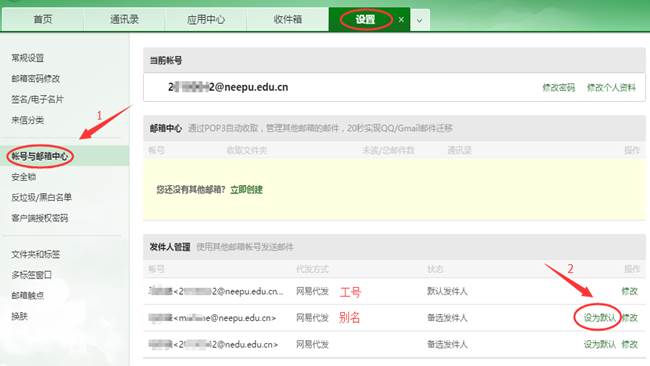Click 修改 for the default sender row
Viewport: 650px width, 366px height.
629,291
